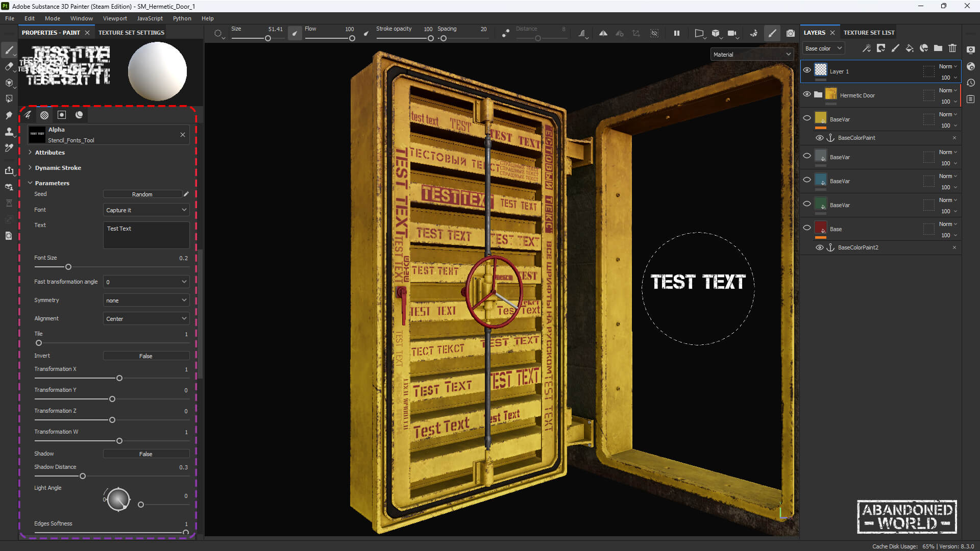The height and width of the screenshot is (551, 980).
Task: Click the Shadow Distance slider handle
Action: pyautogui.click(x=82, y=476)
